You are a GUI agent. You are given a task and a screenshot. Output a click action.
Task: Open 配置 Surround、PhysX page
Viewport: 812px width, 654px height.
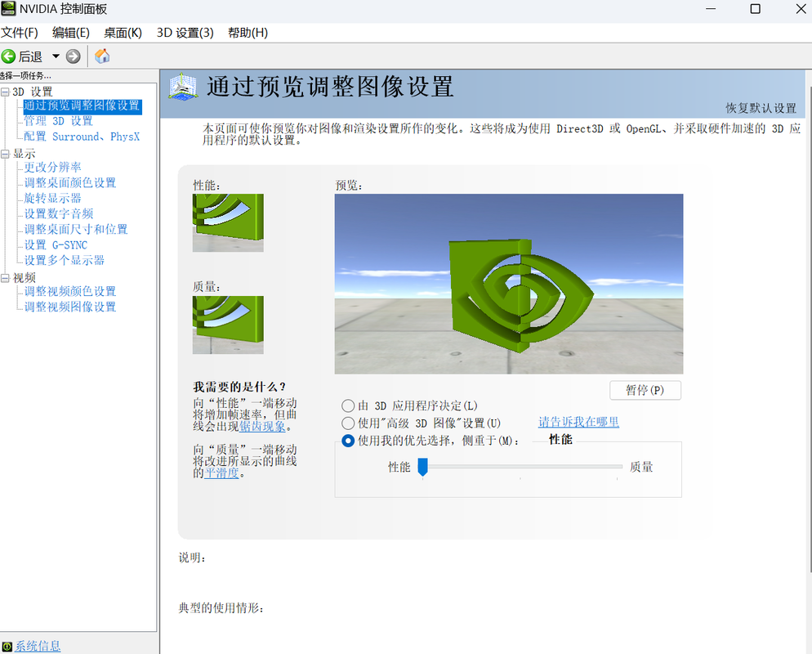point(82,137)
